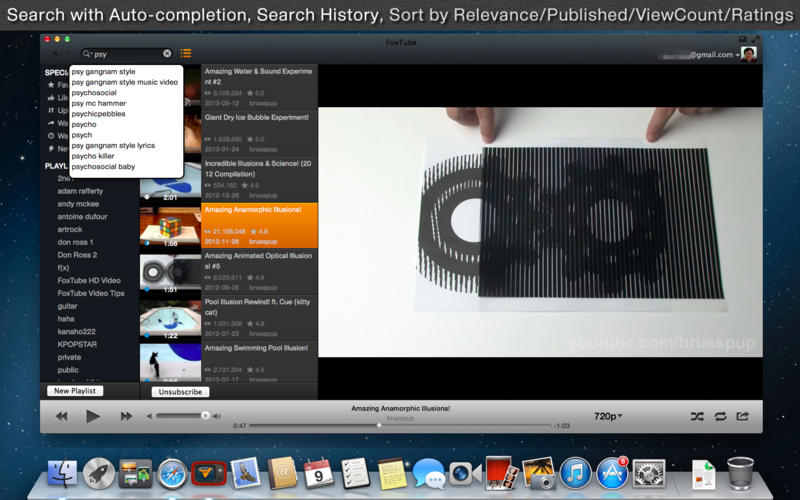Viewport: 800px width, 500px height.
Task: Open the 'private' playlist
Action: 69,357
